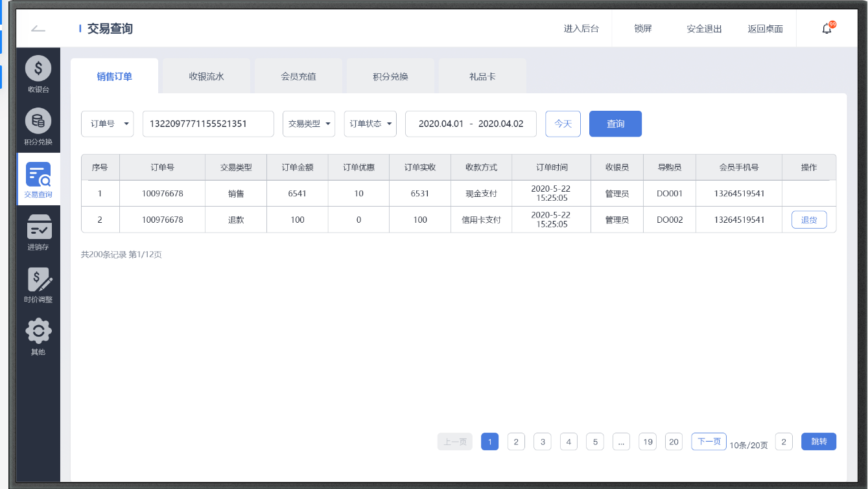This screenshot has width=868, height=489.
Task: Click the 6541 order amount cell
Action: (x=298, y=193)
